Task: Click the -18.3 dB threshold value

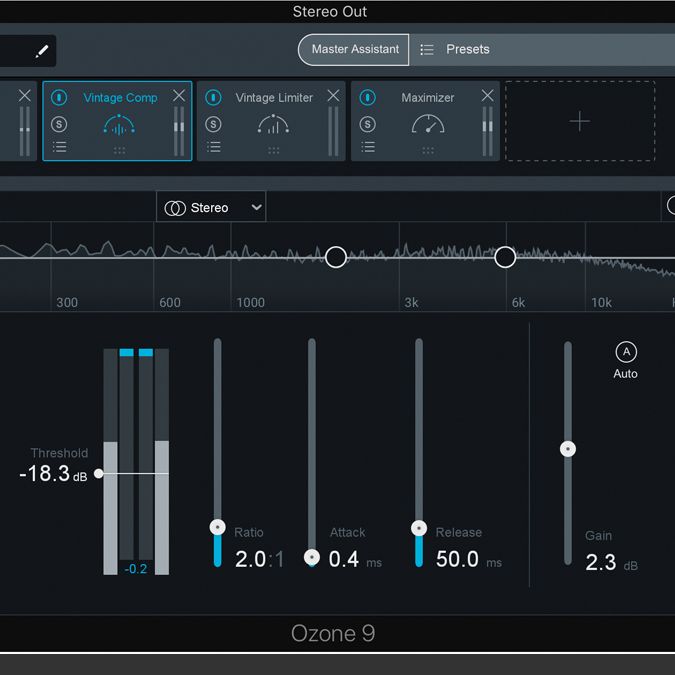Action: [53, 474]
